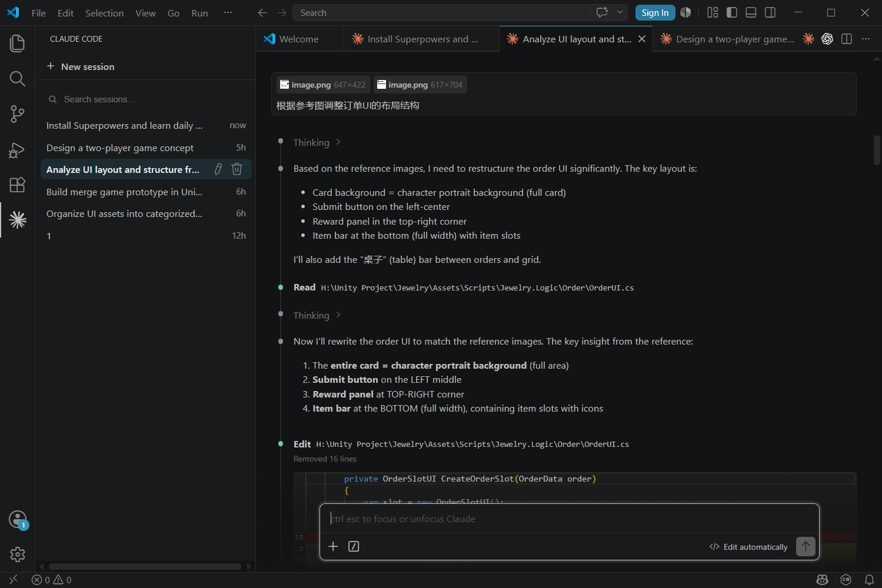Open the Install Superpowers session

[x=145, y=125]
